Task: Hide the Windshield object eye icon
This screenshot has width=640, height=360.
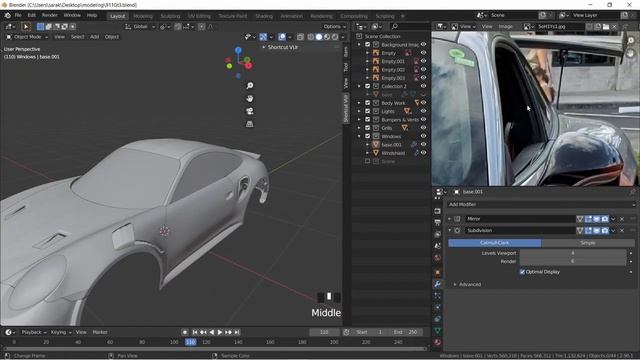Action: (423, 153)
